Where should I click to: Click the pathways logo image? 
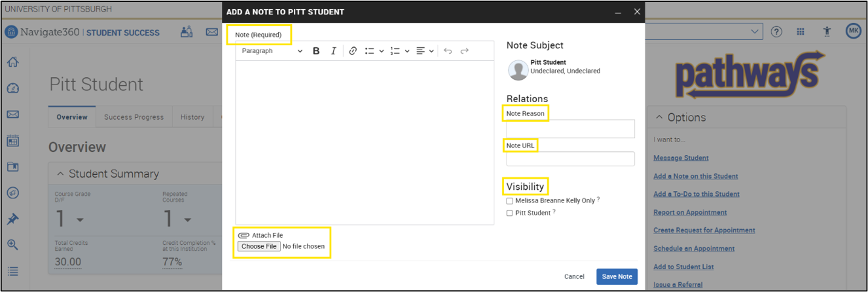pyautogui.click(x=750, y=75)
